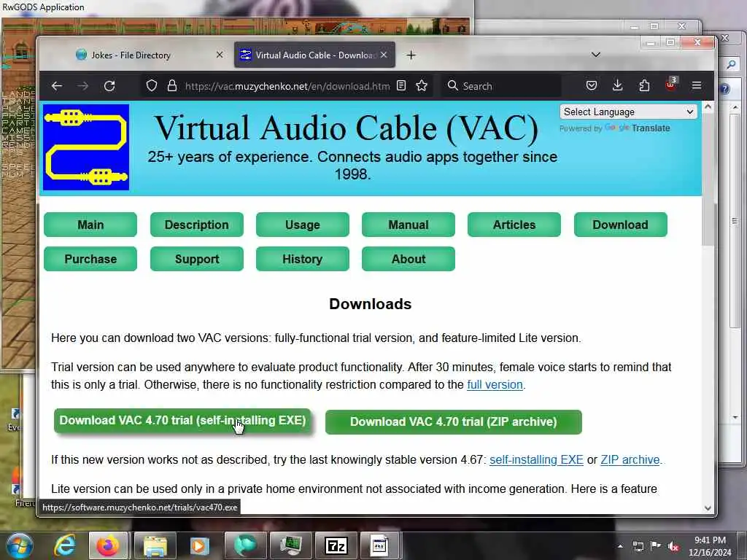
Task: Click the network tray icon
Action: (x=638, y=546)
